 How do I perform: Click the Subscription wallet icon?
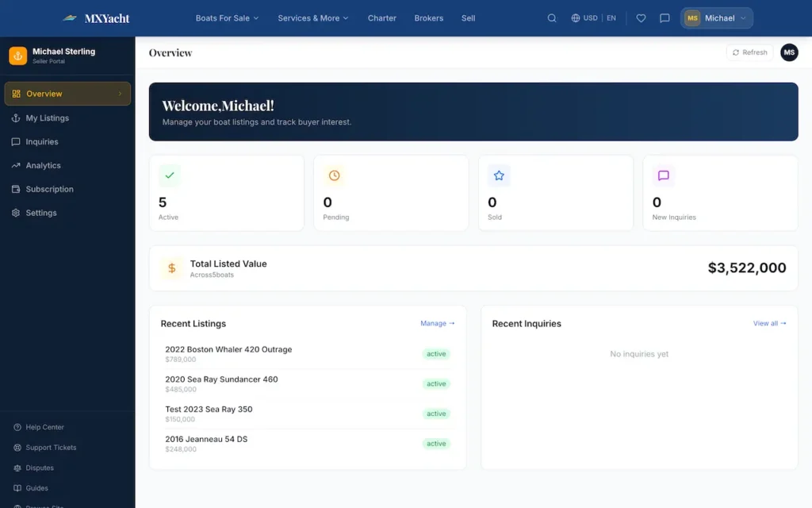click(x=16, y=189)
